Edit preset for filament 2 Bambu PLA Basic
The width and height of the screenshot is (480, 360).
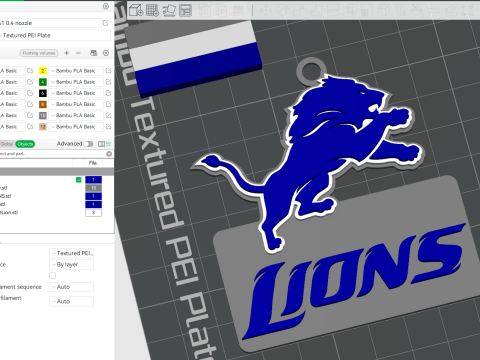click(108, 71)
